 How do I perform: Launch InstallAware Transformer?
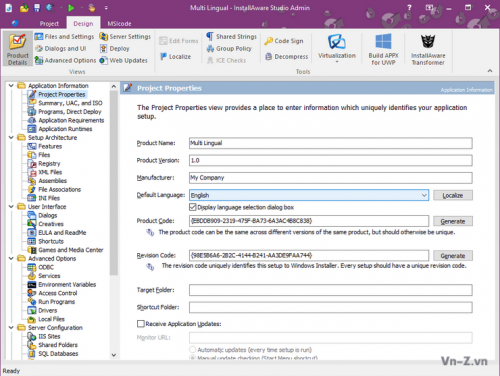[x=428, y=49]
